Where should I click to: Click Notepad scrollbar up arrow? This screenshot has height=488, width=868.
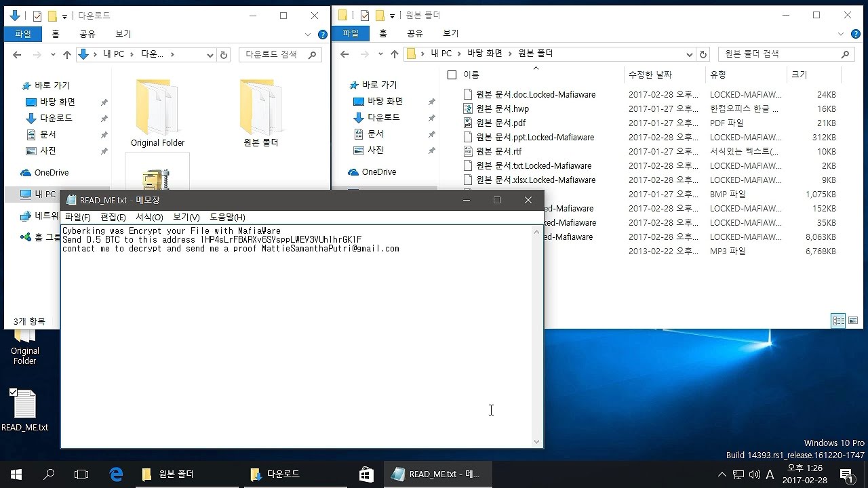pos(537,232)
